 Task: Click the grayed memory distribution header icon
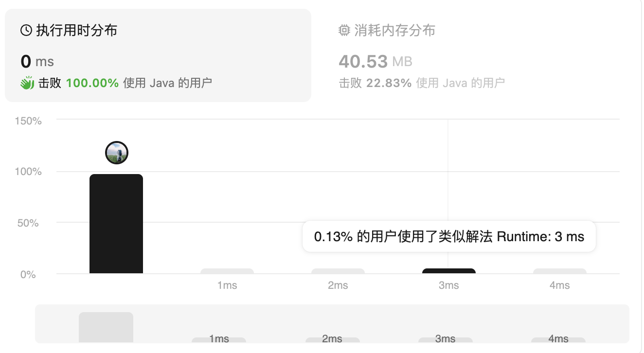(x=344, y=30)
